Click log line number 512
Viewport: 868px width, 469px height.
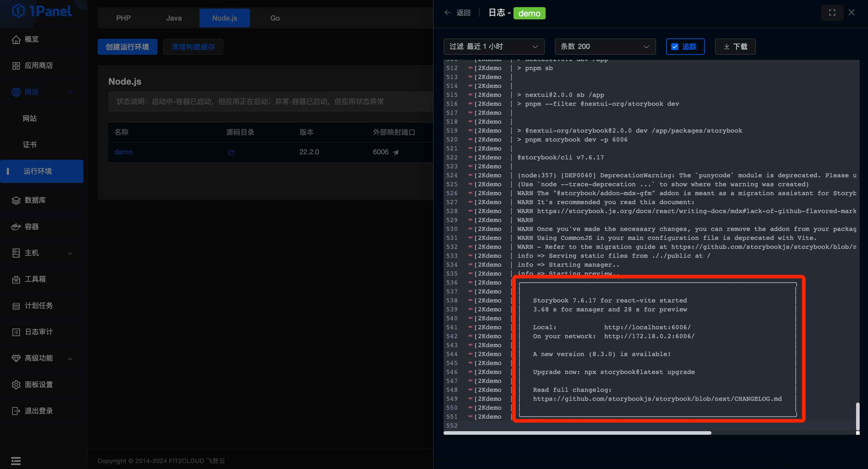tap(452, 68)
